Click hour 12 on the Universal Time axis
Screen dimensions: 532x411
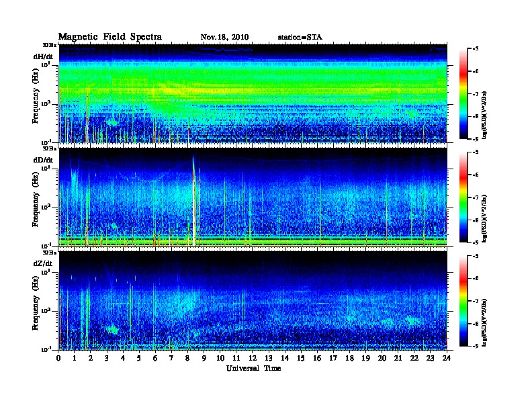(253, 358)
